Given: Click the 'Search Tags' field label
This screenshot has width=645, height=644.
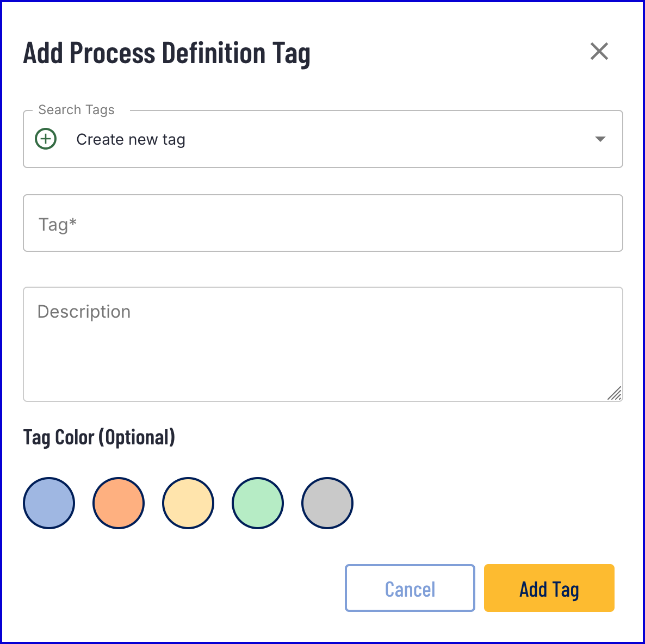Looking at the screenshot, I should click(76, 110).
